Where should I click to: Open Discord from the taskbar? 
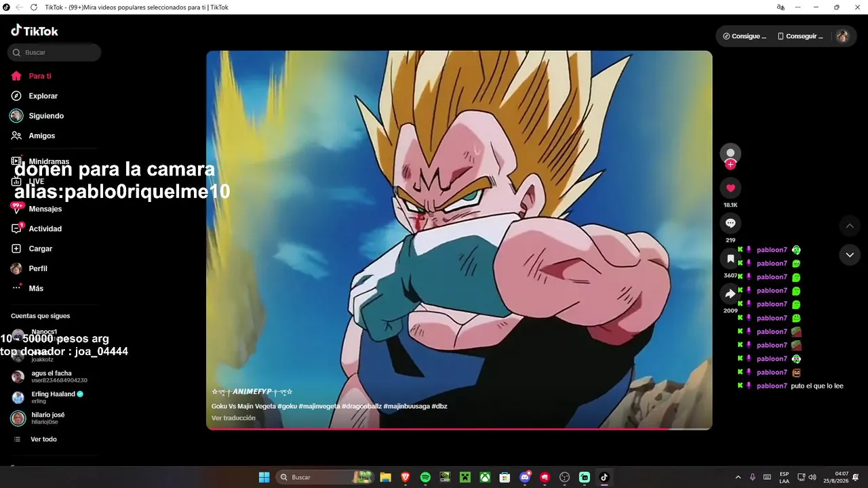(525, 477)
